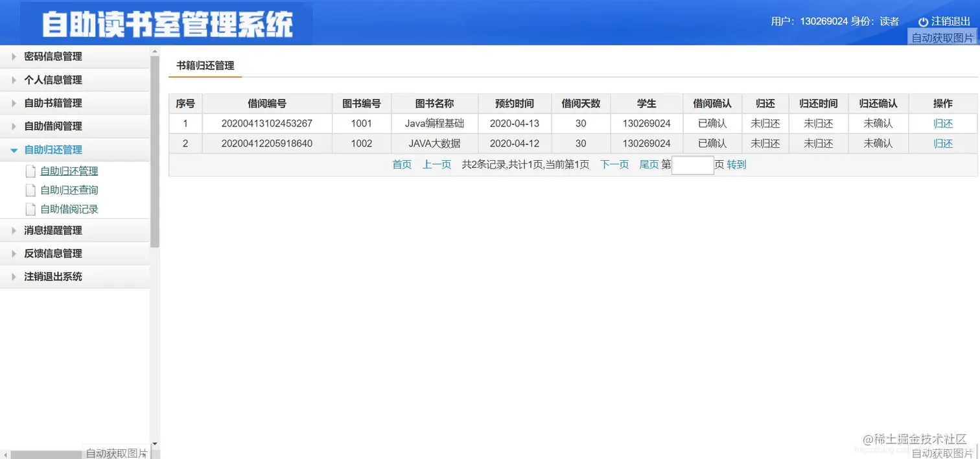Click the document icon beside 自助归还管理
This screenshot has width=980, height=459.
tap(30, 171)
